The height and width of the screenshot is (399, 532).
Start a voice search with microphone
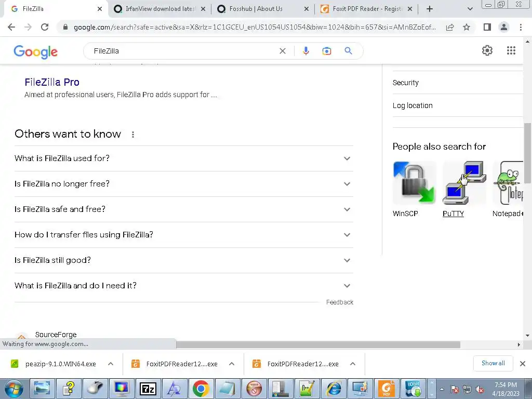coord(305,51)
